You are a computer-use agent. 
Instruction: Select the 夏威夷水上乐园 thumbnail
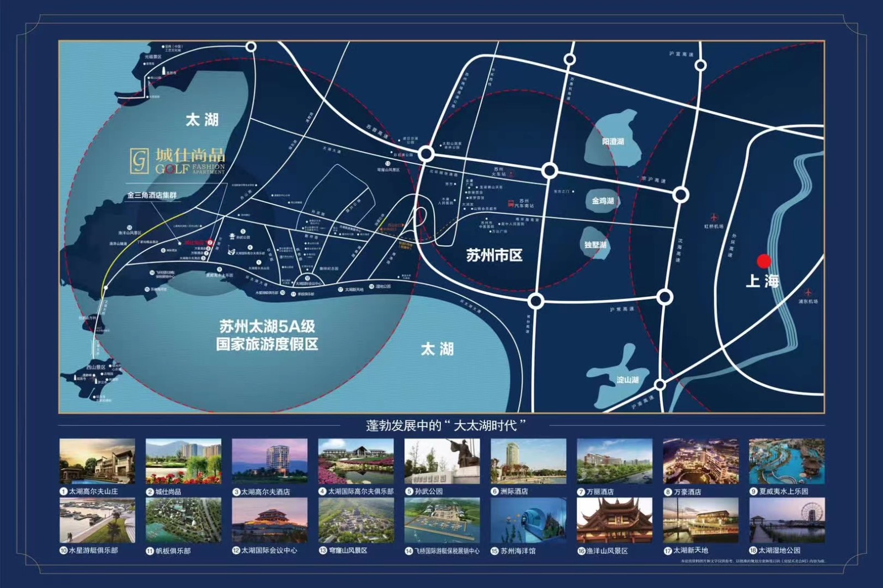787,462
